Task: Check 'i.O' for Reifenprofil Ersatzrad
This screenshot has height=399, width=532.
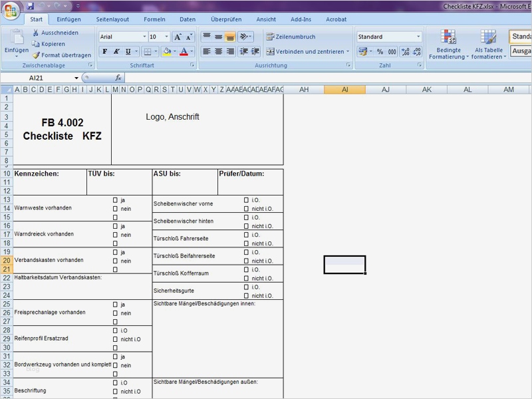Action: coord(115,331)
